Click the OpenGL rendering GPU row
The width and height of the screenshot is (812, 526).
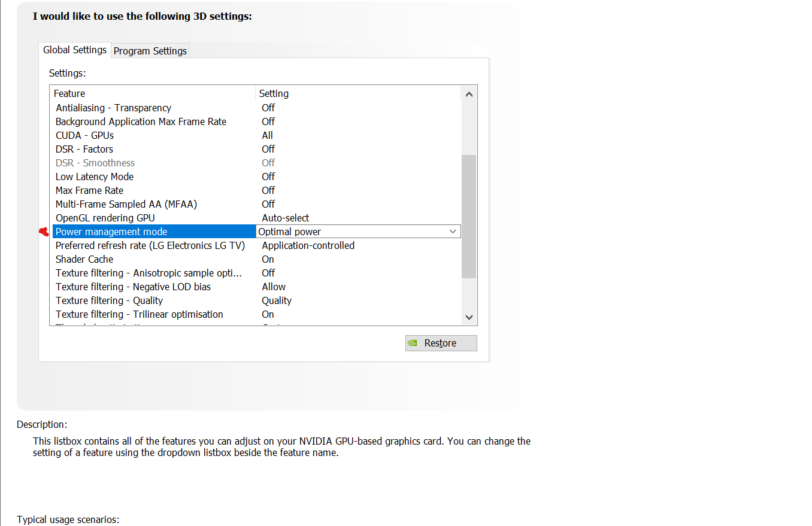click(x=105, y=218)
